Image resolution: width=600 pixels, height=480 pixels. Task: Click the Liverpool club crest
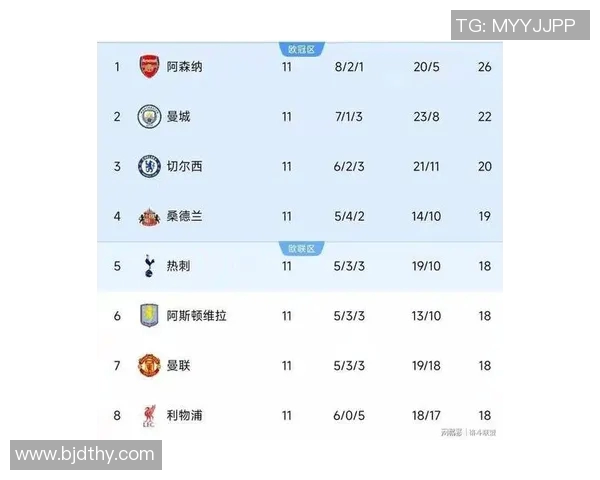[149, 415]
